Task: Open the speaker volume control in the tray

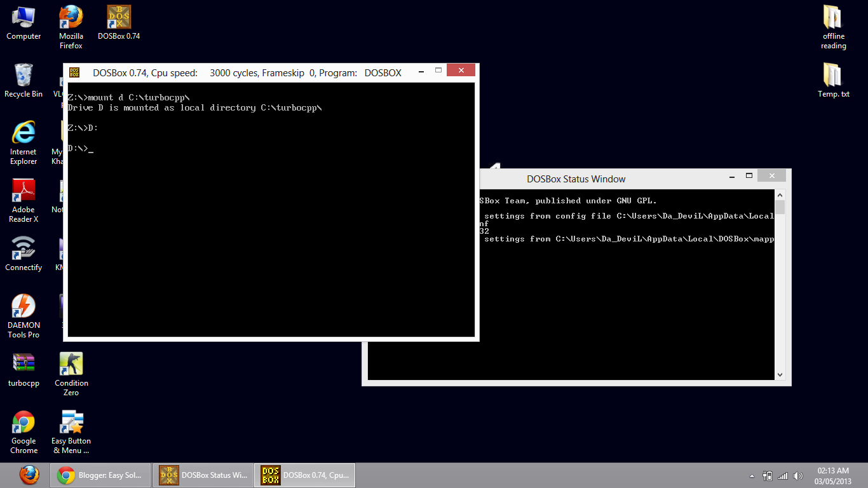Action: 798,475
